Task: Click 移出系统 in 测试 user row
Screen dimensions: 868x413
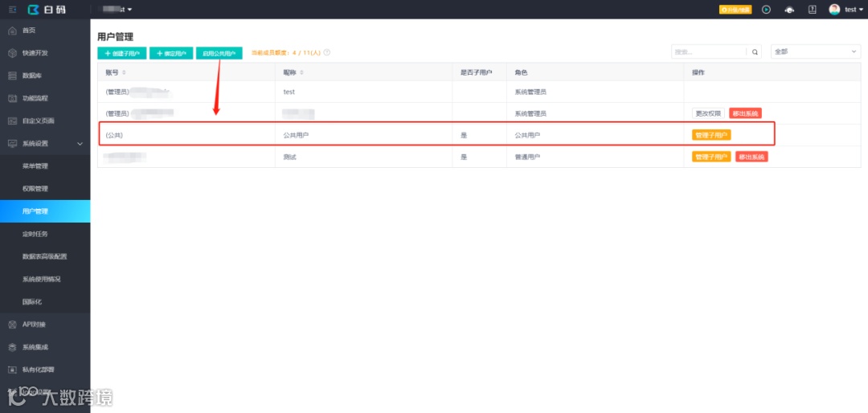Action: (x=751, y=157)
